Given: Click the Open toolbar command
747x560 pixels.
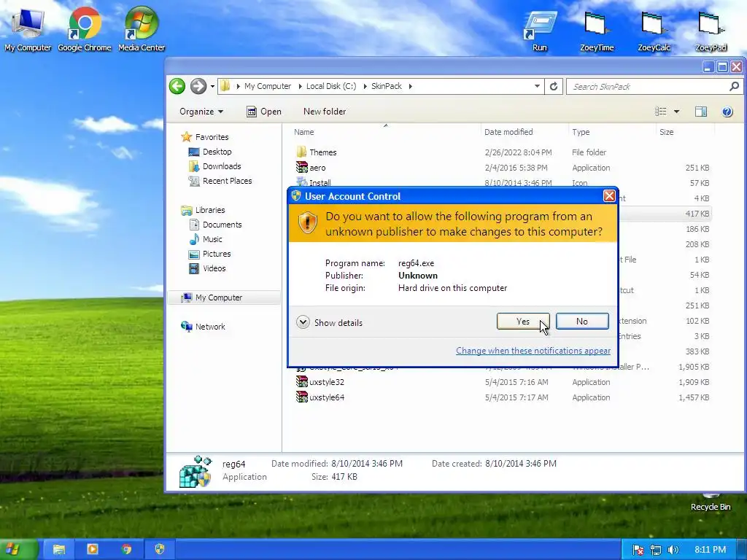Looking at the screenshot, I should (264, 112).
